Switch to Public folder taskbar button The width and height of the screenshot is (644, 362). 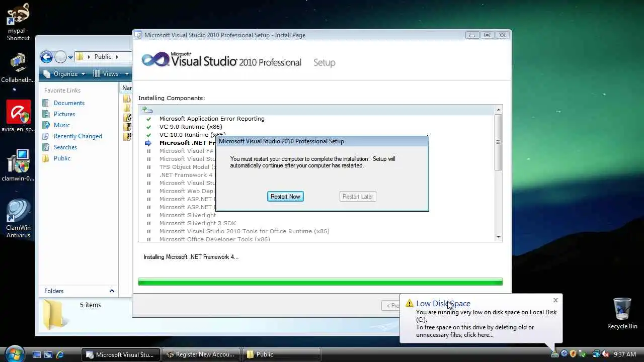(281, 354)
